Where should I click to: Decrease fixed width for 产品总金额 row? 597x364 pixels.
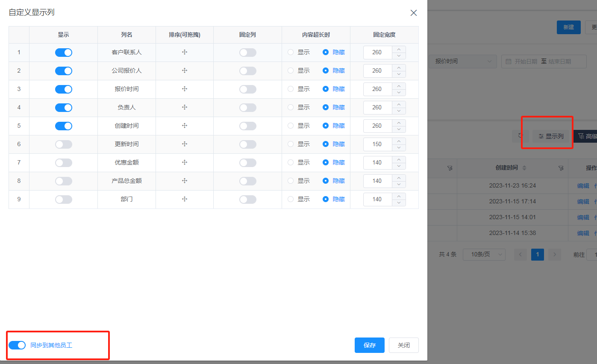[x=399, y=184]
